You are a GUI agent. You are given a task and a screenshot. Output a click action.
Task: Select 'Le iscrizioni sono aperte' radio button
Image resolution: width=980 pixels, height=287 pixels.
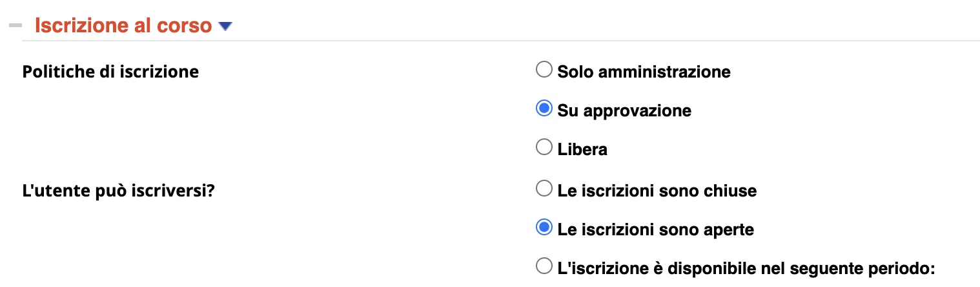pos(544,228)
